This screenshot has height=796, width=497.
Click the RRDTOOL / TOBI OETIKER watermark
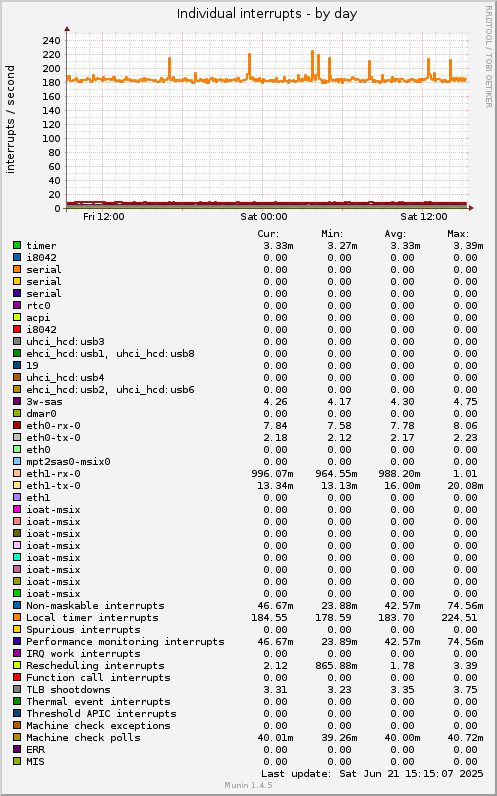pos(489,57)
